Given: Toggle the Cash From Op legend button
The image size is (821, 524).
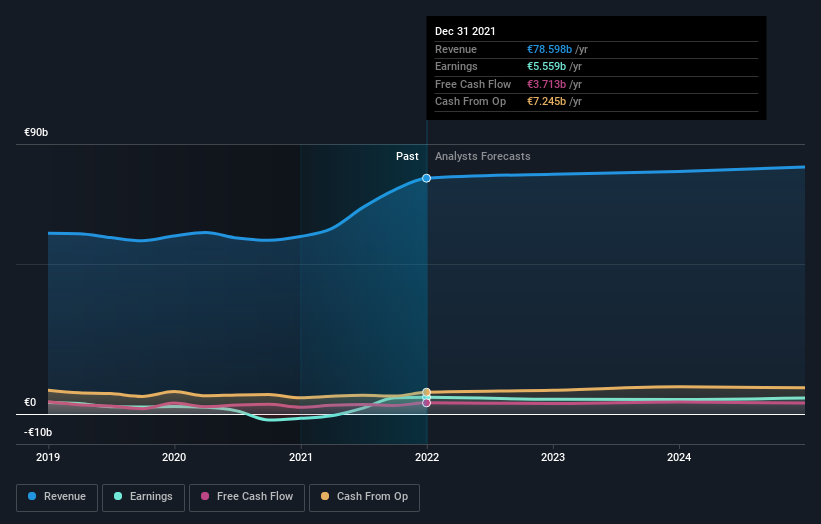Looking at the screenshot, I should [x=364, y=497].
